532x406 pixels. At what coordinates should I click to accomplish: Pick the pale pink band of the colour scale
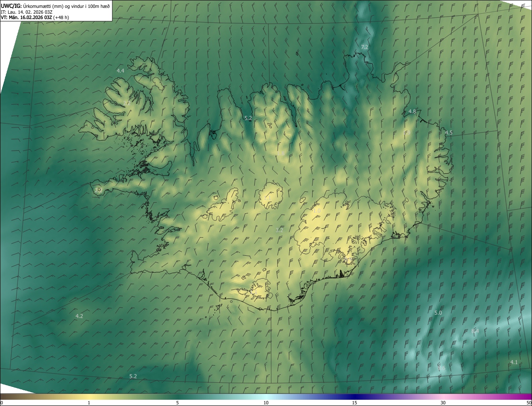click(x=443, y=396)
